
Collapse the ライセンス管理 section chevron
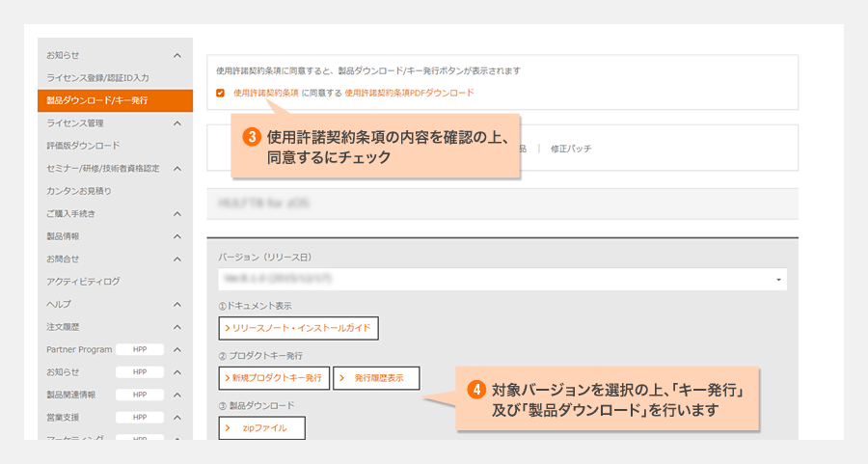(177, 123)
